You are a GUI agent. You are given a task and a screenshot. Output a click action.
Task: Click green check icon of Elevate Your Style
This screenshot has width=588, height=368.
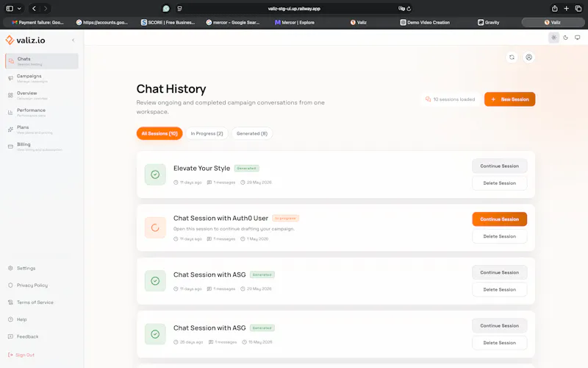click(155, 174)
